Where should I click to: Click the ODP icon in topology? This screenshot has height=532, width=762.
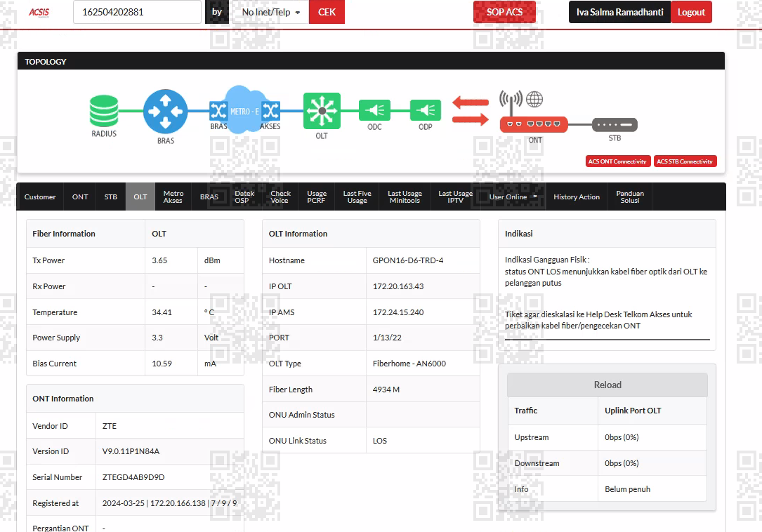(x=426, y=110)
